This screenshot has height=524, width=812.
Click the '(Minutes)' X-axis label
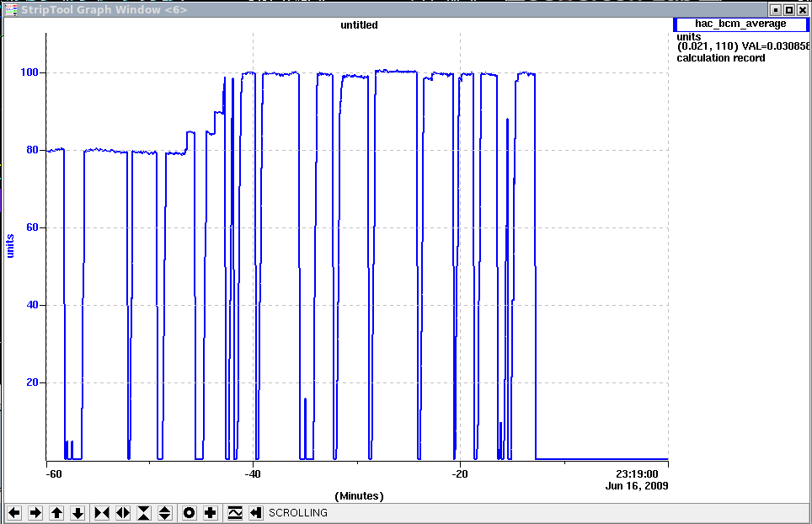[360, 496]
